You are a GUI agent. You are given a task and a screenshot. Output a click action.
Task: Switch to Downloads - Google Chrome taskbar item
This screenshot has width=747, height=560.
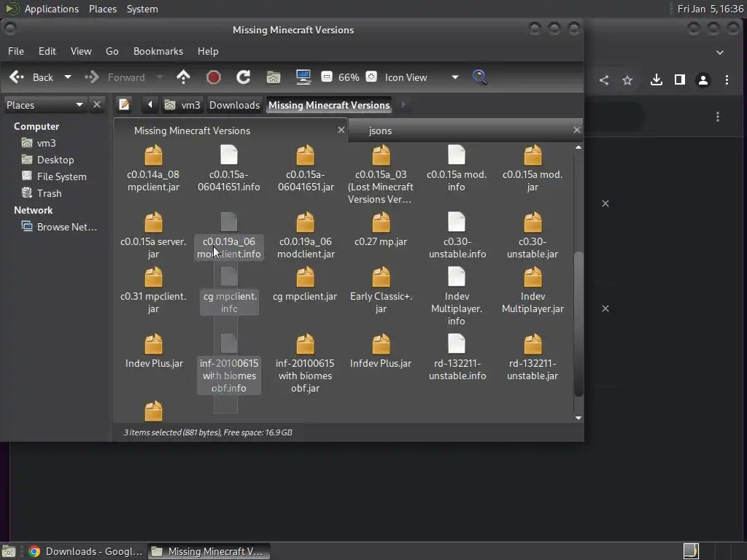click(86, 551)
